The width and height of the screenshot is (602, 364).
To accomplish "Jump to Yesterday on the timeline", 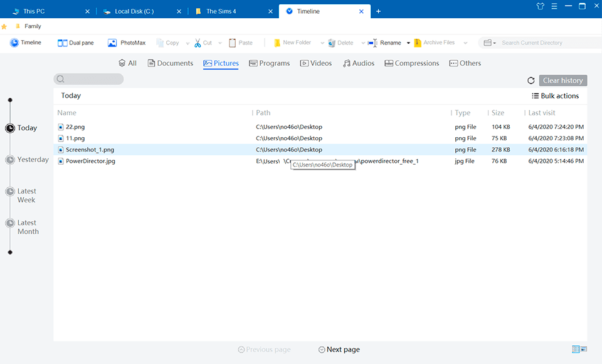I will coord(33,160).
